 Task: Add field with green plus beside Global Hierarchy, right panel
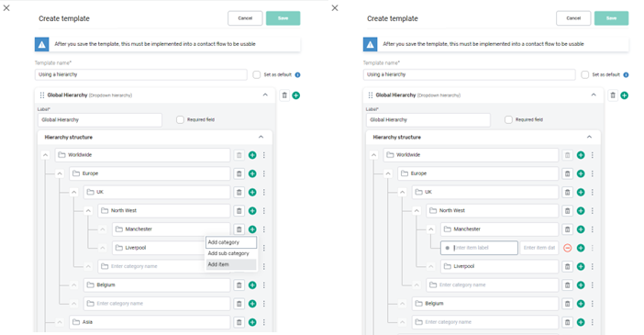[x=625, y=95]
